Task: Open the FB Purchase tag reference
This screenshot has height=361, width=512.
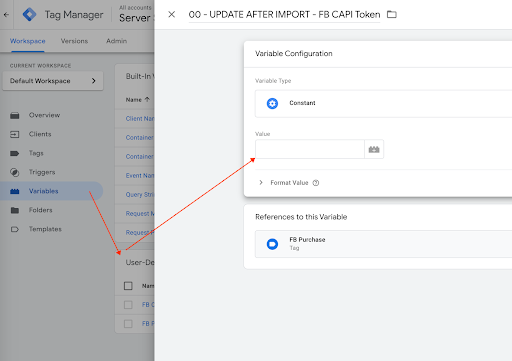Action: tap(383, 244)
